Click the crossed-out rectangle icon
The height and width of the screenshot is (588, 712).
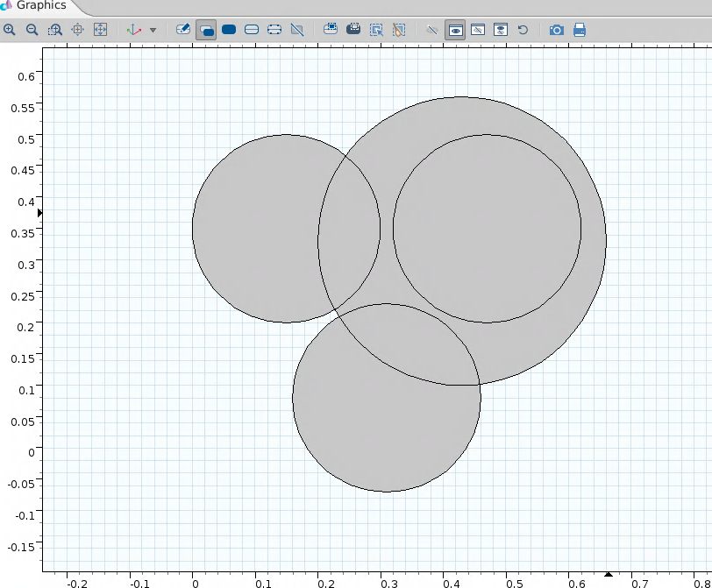[x=297, y=30]
